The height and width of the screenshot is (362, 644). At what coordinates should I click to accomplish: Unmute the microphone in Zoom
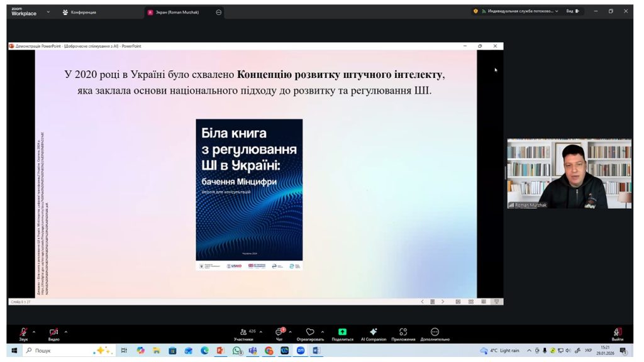(x=23, y=332)
